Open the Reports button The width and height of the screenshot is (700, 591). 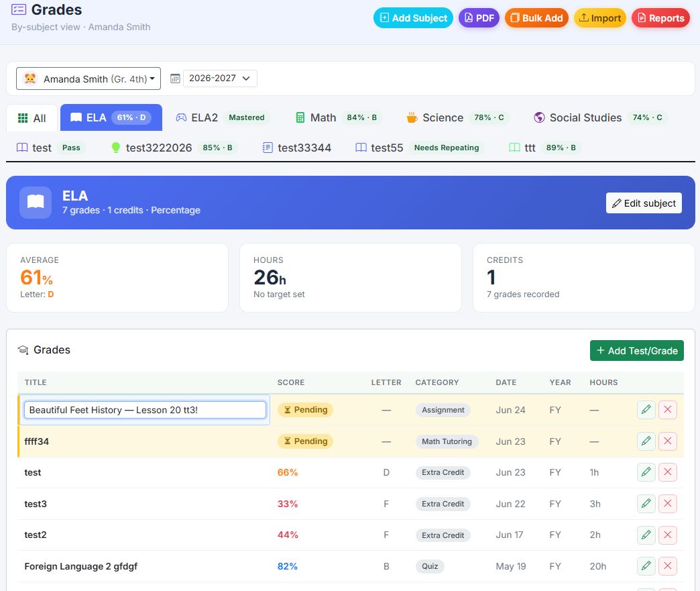click(x=660, y=18)
